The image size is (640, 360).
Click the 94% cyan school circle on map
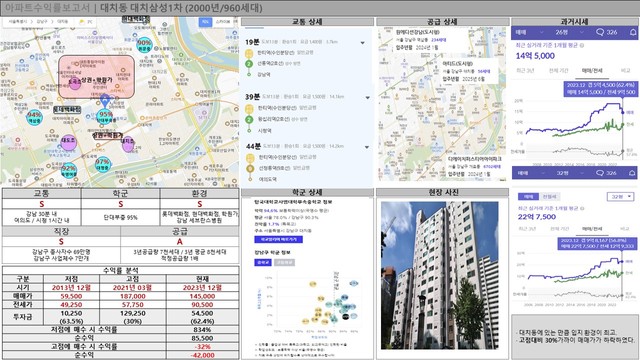tap(34, 118)
